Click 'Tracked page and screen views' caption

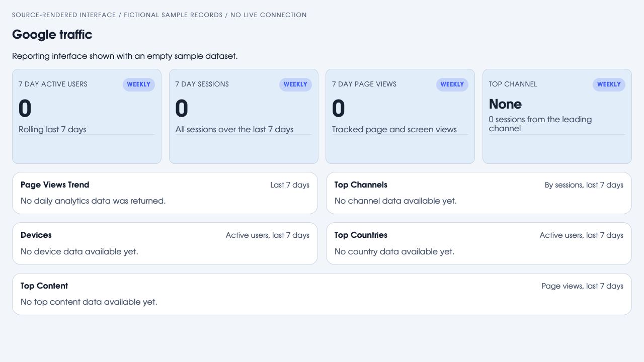pyautogui.click(x=394, y=130)
